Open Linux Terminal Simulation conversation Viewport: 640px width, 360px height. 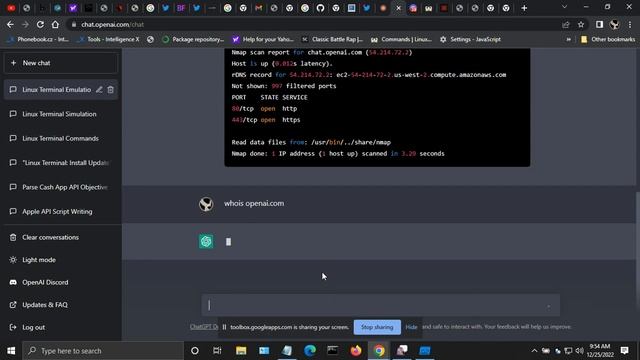tap(61, 114)
